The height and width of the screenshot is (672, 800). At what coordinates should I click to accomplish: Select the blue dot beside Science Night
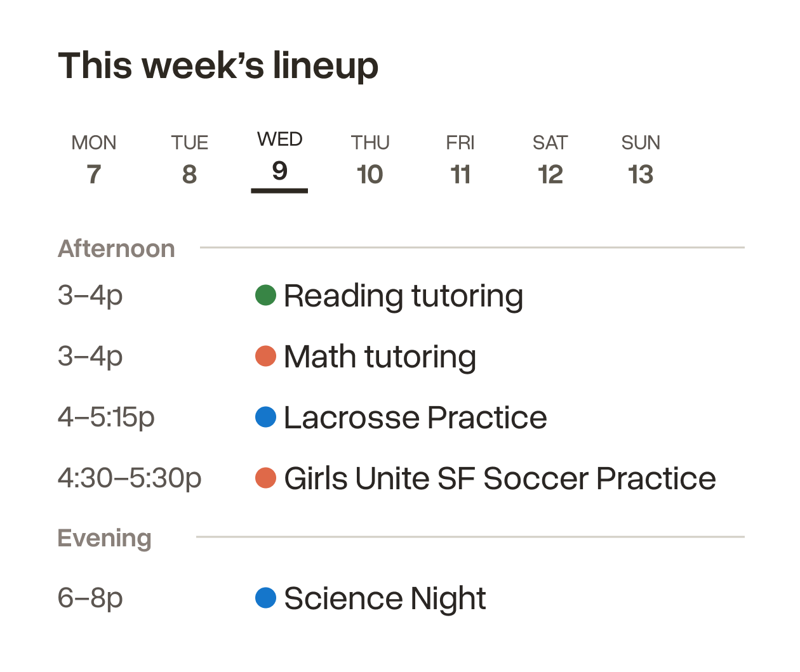point(265,598)
